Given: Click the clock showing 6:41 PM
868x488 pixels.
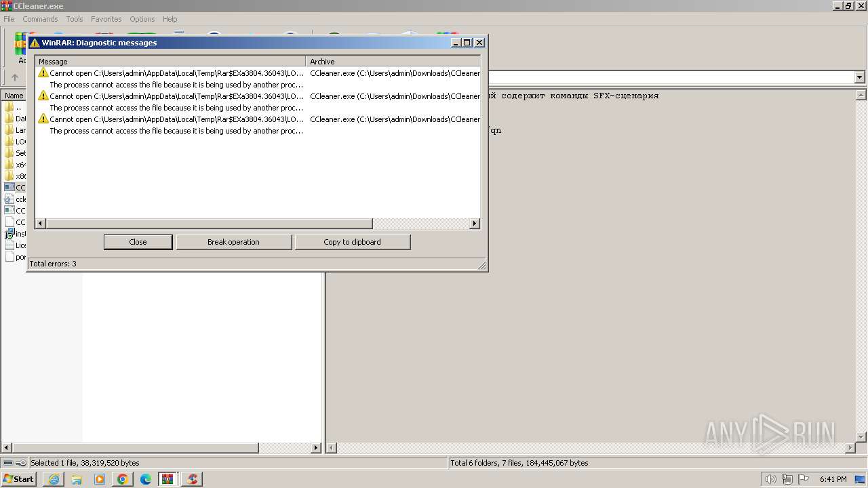Looking at the screenshot, I should click(x=833, y=479).
